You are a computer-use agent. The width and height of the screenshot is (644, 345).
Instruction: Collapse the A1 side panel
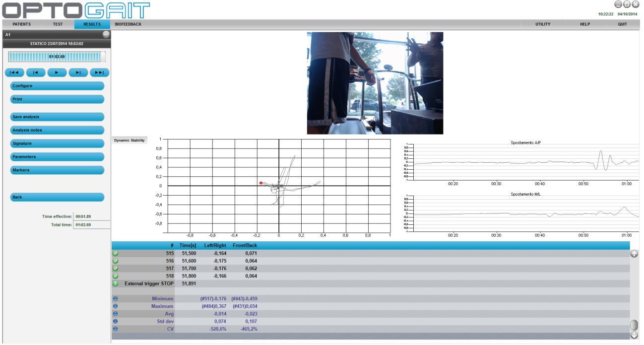pos(106,34)
